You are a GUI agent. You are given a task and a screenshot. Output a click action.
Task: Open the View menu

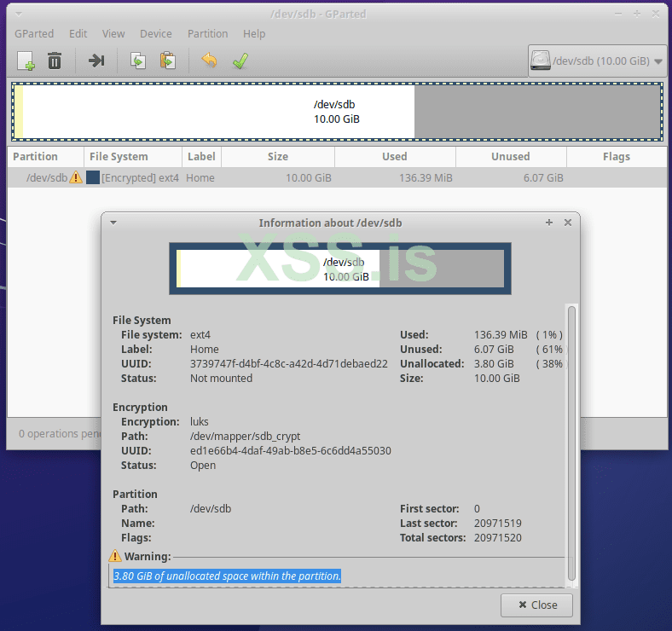[113, 33]
